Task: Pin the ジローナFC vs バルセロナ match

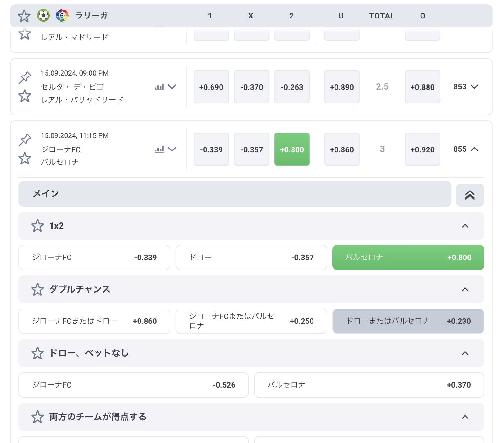Action: pos(25,140)
